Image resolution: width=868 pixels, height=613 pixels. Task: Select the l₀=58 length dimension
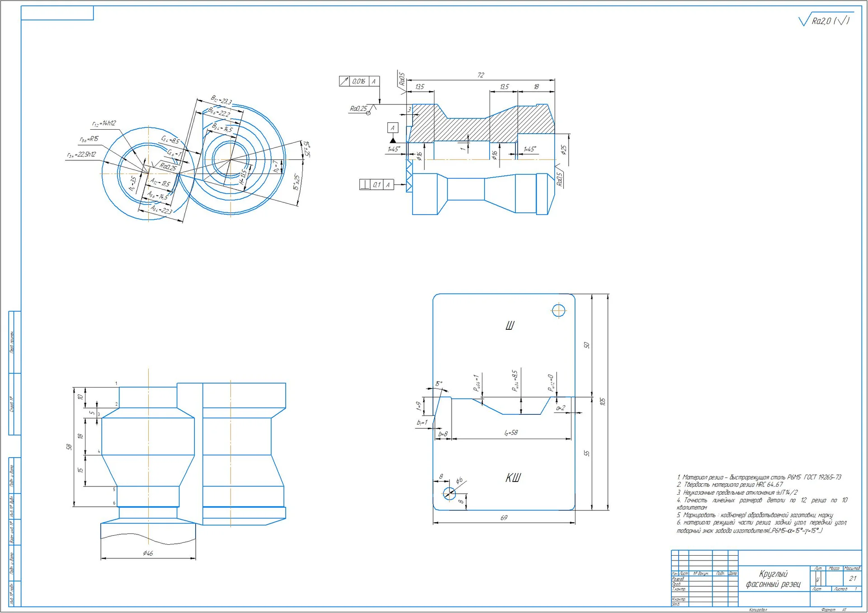[511, 433]
